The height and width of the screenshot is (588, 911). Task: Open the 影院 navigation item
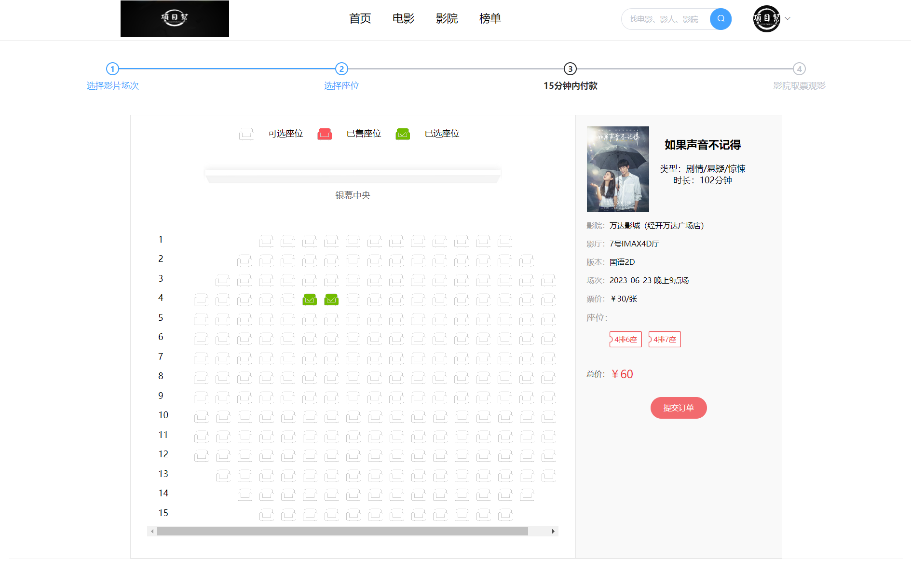click(447, 18)
